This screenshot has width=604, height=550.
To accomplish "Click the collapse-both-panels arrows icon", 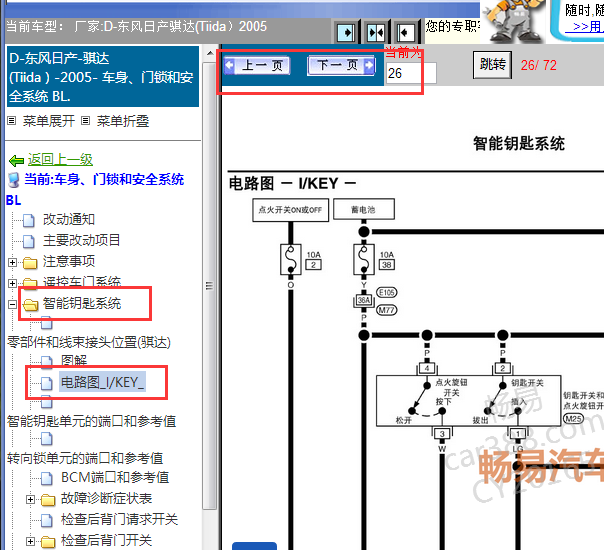I will click(376, 32).
